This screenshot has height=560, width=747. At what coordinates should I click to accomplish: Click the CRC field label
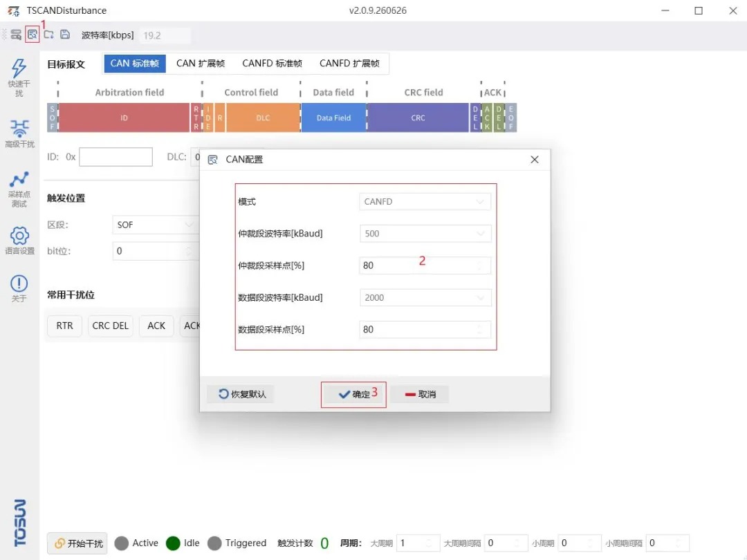(x=423, y=93)
